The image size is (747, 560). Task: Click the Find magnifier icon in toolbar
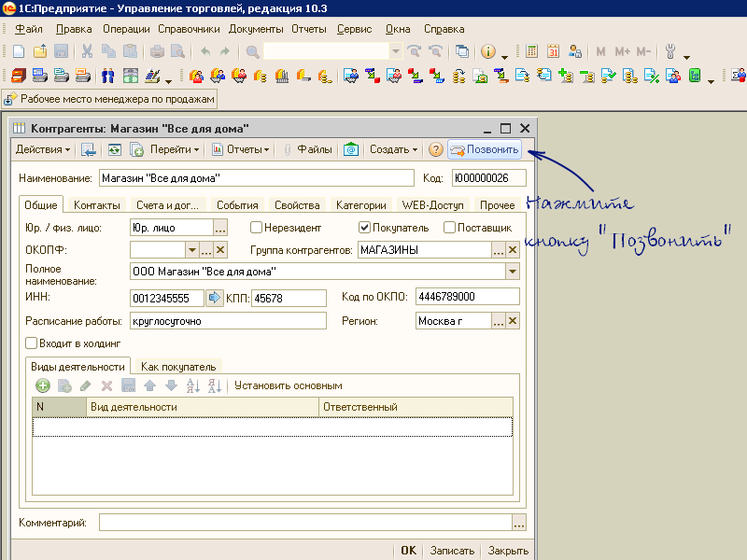tap(252, 51)
